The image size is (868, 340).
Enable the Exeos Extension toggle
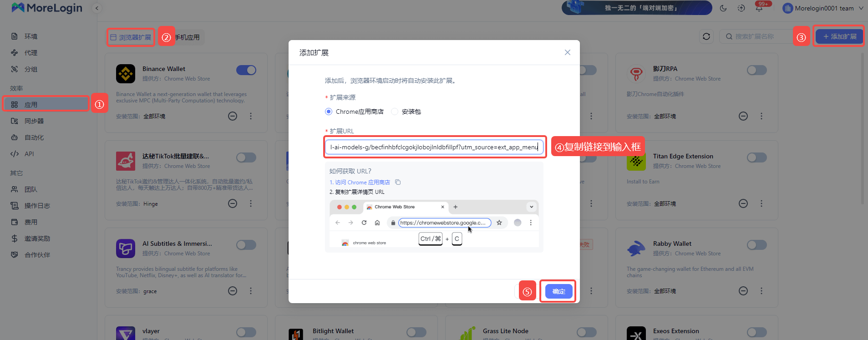757,332
